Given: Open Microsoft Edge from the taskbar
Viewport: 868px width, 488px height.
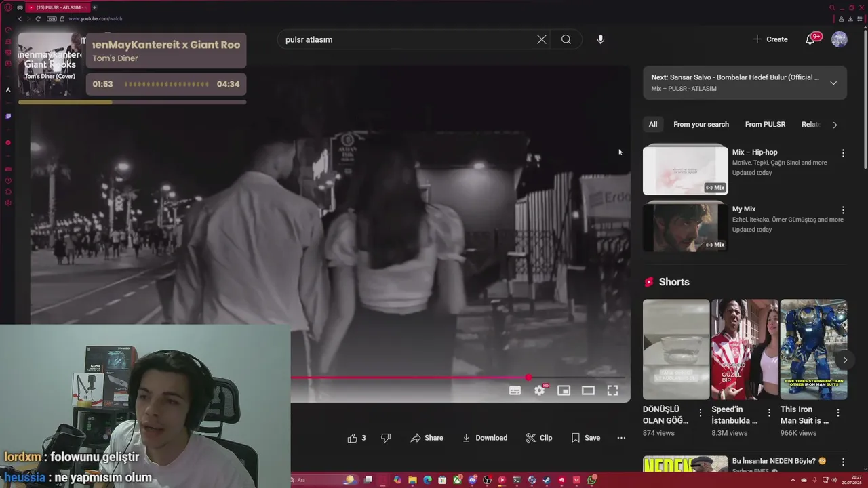Looking at the screenshot, I should point(427,480).
